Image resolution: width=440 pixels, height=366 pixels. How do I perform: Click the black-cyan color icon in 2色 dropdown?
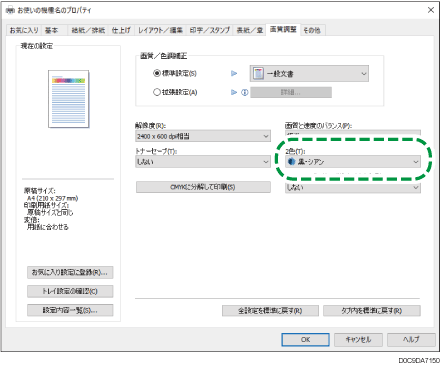point(291,162)
